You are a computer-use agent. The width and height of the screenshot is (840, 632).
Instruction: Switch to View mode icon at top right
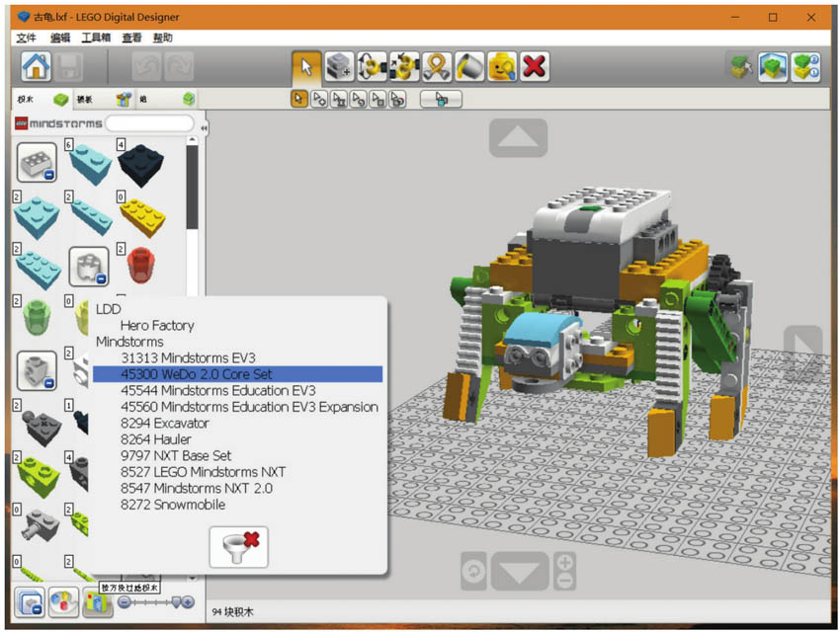coord(773,67)
